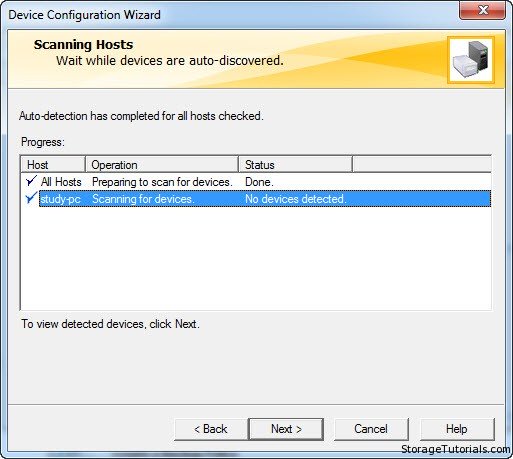Cancel the Device Configuration Wizard

coord(371,429)
